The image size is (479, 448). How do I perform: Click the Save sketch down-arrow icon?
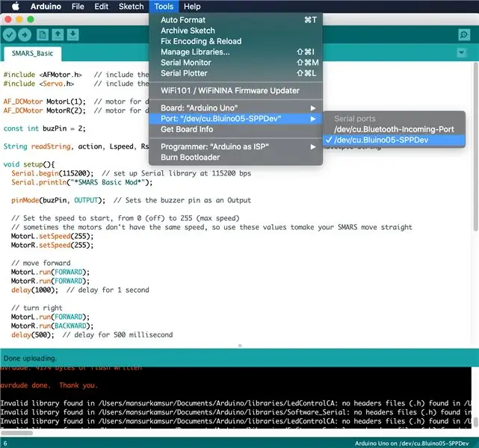click(x=72, y=35)
